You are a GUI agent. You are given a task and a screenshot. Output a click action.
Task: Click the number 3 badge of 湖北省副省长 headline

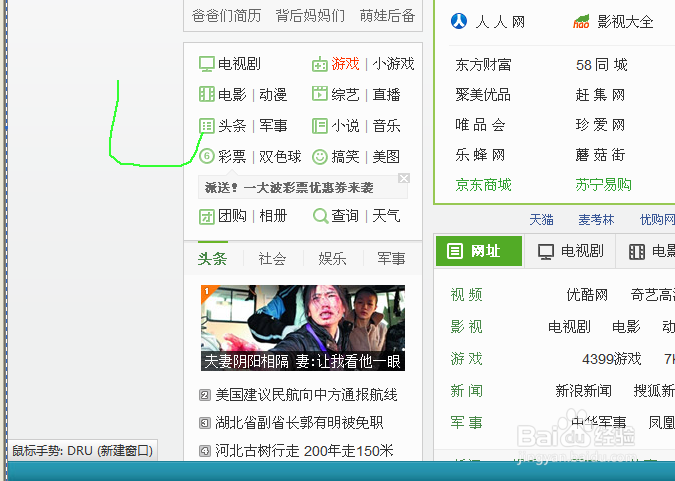[x=205, y=423]
